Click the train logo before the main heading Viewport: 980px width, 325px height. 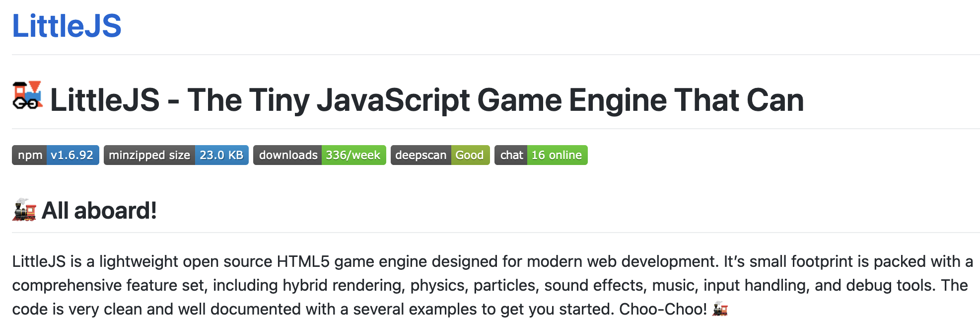(x=27, y=95)
